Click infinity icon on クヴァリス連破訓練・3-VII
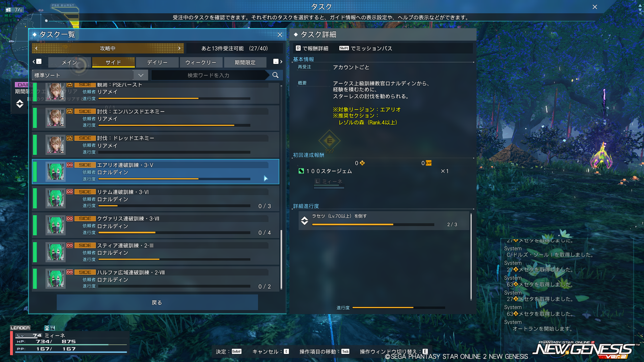The height and width of the screenshot is (362, 644). 70,219
